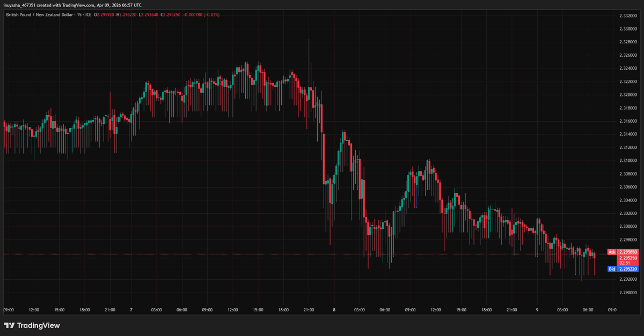644x336 pixels.
Task: Click the 2.318000 price axis label
Action: pyautogui.click(x=627, y=108)
